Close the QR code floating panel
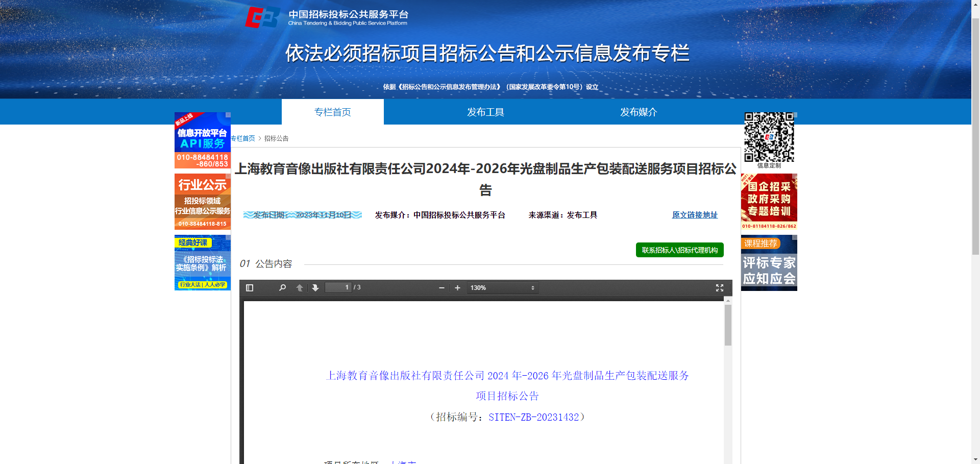Screen dimensions: 980x464 pyautogui.click(x=795, y=115)
